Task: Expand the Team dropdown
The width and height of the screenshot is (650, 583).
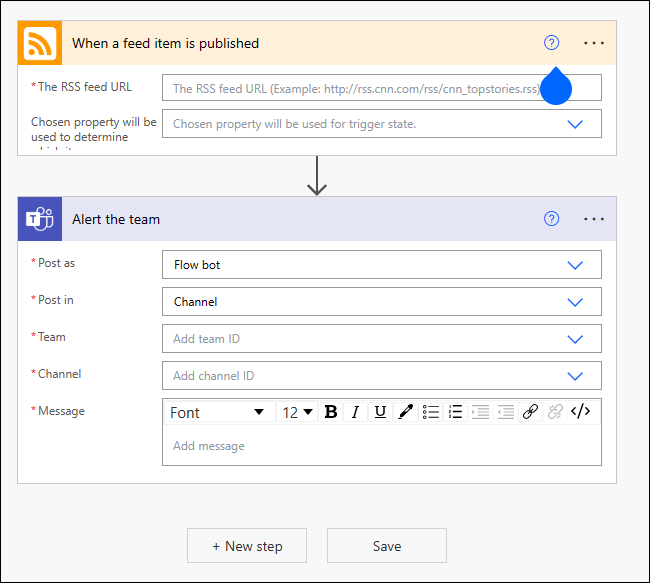Action: click(x=382, y=339)
